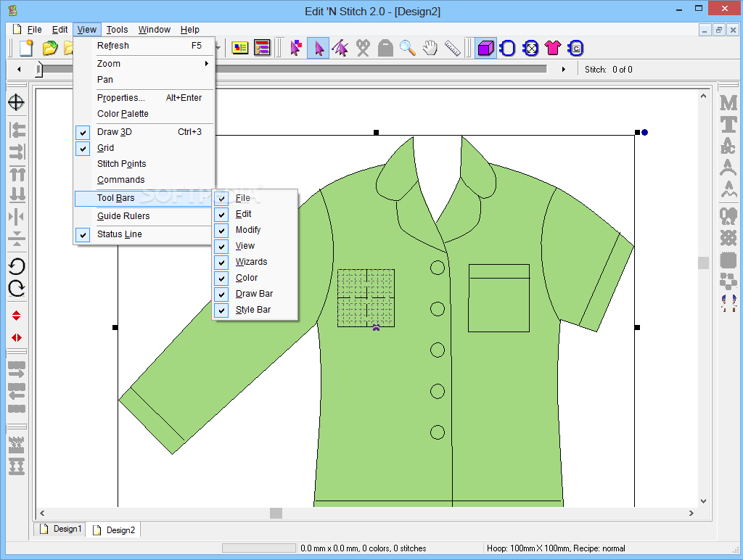743x560 pixels.
Task: Click the arched text tool icon
Action: tap(728, 167)
